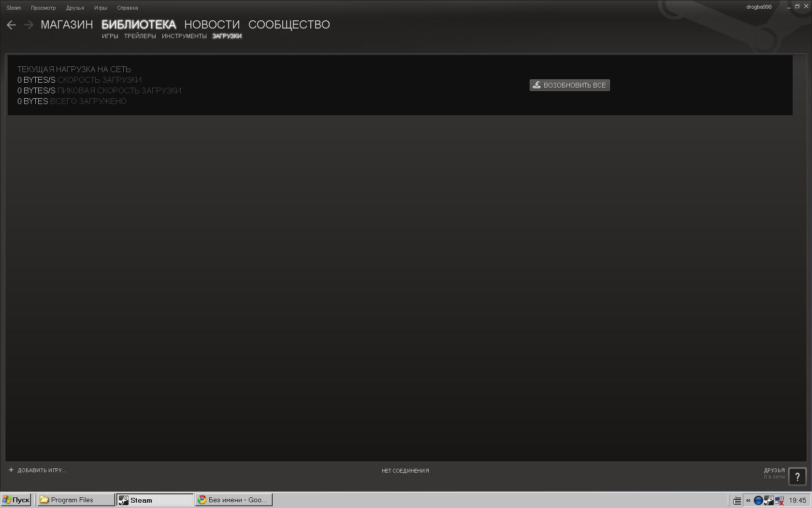This screenshot has width=812, height=508.
Task: Click the drogba998 account name
Action: coord(759,7)
